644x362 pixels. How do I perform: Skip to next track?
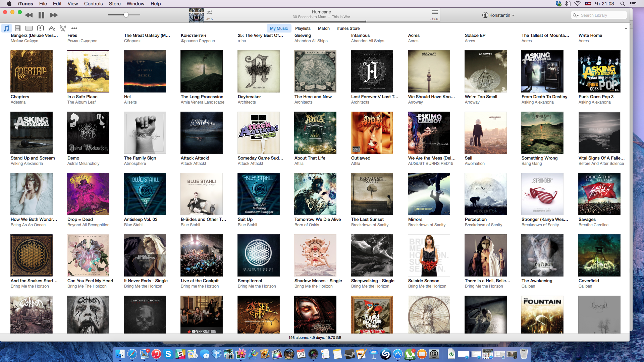(54, 15)
